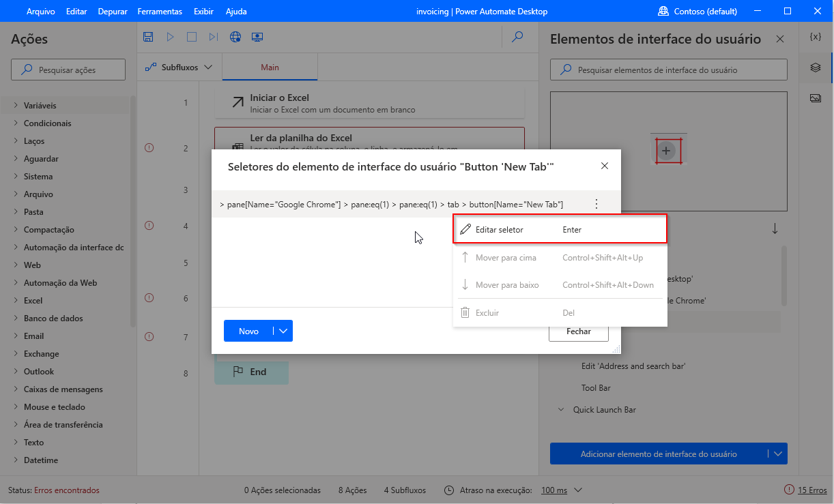The width and height of the screenshot is (834, 504).
Task: Click the error icon on line 6
Action: coord(149,297)
